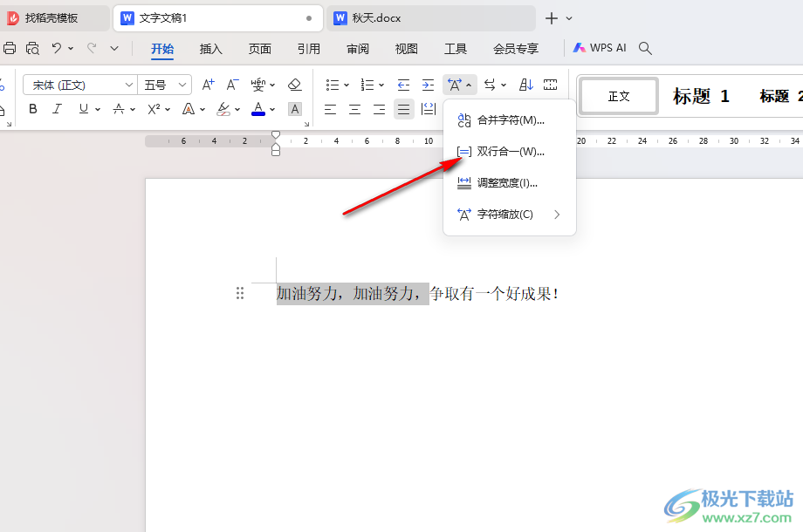Align text right
Image resolution: width=803 pixels, height=532 pixels.
coord(380,109)
